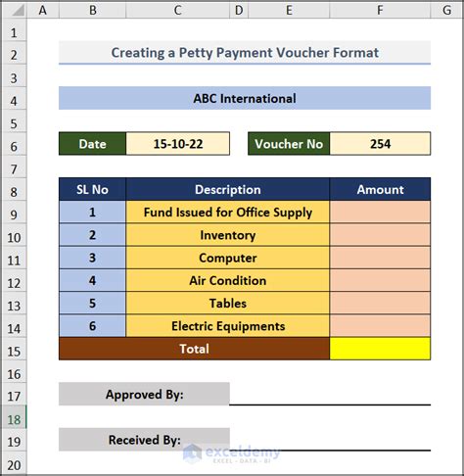Select column C header

pyautogui.click(x=177, y=10)
